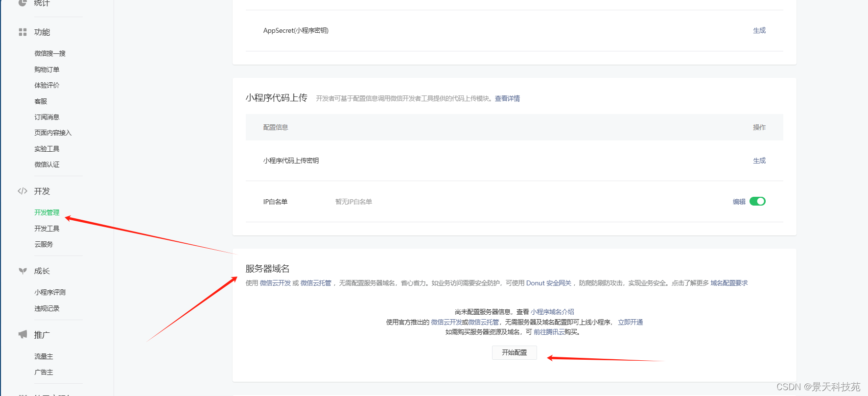Viewport: 868px width, 396px height.
Task: Click the 推广 megaphone icon
Action: [x=23, y=335]
